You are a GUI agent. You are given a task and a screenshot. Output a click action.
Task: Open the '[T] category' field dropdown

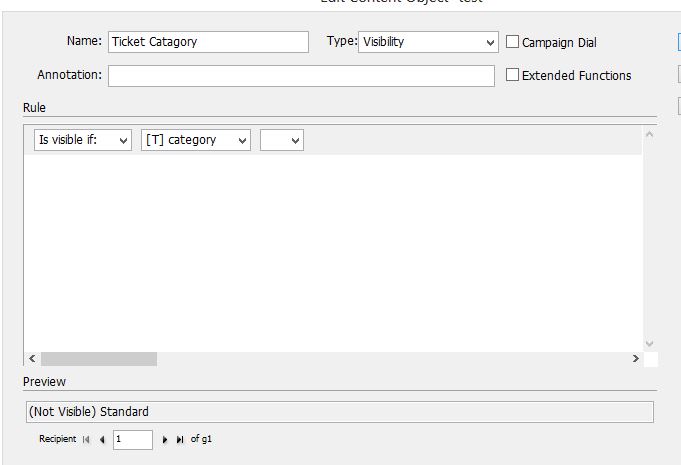(x=196, y=141)
